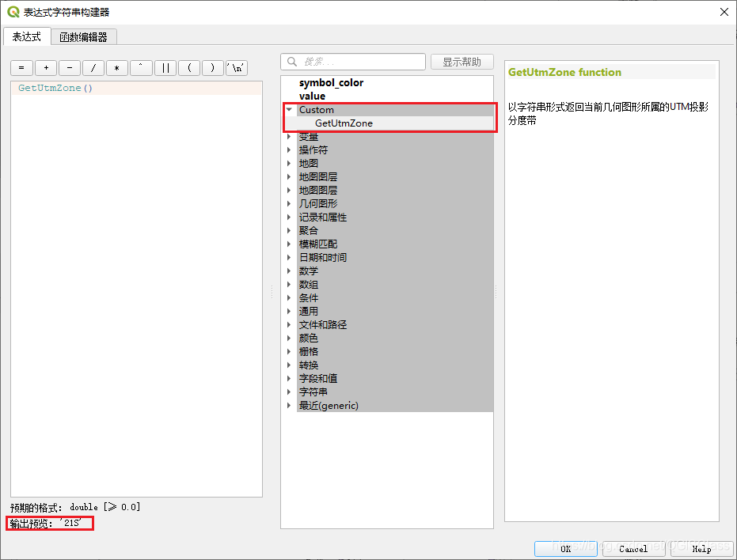Viewport: 737px width, 560px height.
Task: Insert a closing parenthesis
Action: (213, 68)
